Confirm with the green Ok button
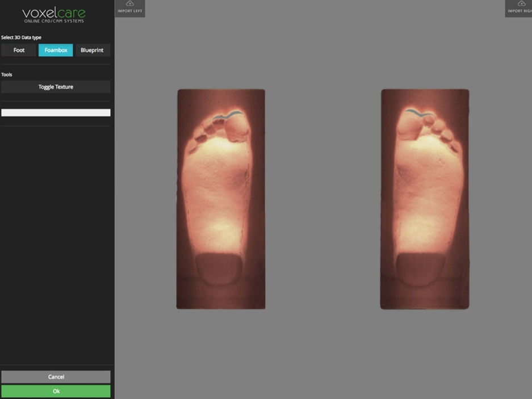Image resolution: width=532 pixels, height=399 pixels. [x=56, y=391]
